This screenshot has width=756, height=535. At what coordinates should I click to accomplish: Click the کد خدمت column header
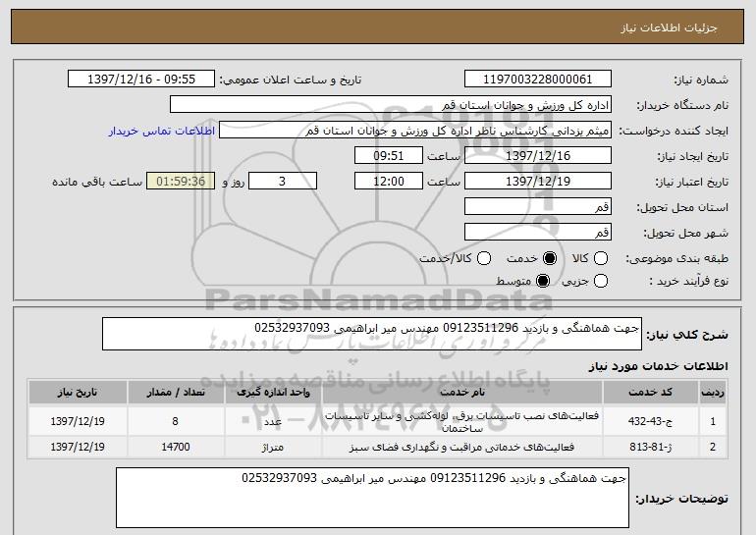650,393
